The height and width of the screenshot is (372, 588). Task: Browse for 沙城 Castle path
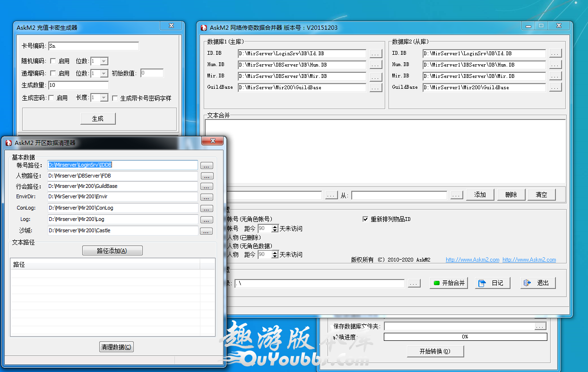[x=207, y=231]
